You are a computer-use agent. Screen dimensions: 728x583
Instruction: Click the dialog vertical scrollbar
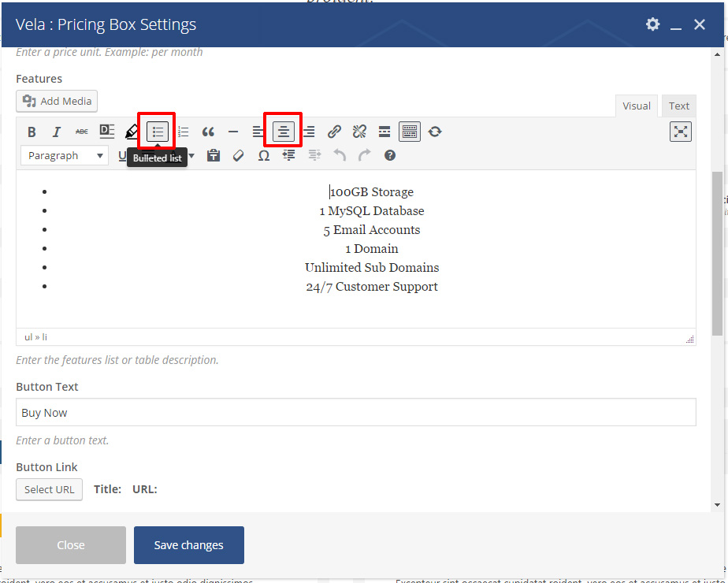pyautogui.click(x=717, y=252)
